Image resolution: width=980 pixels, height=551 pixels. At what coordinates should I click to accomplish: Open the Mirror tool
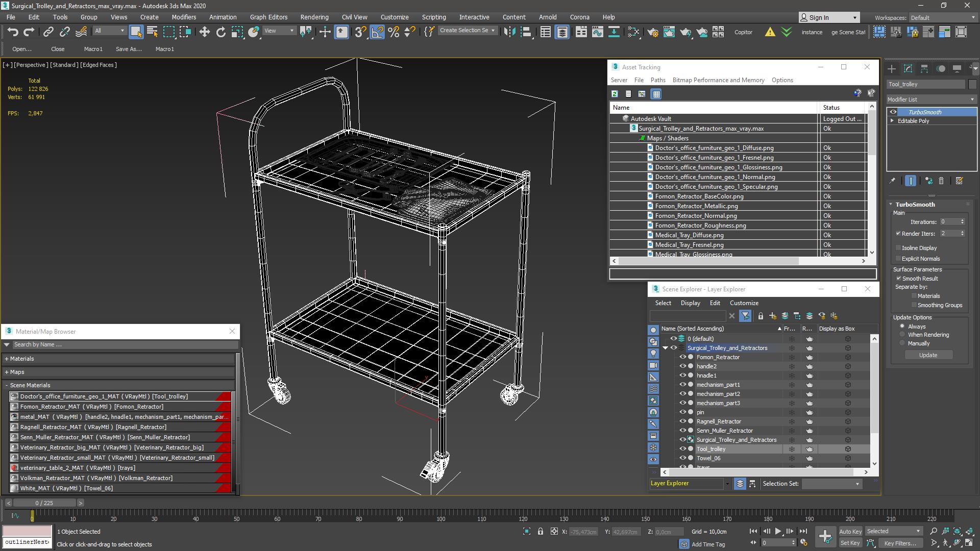(509, 32)
